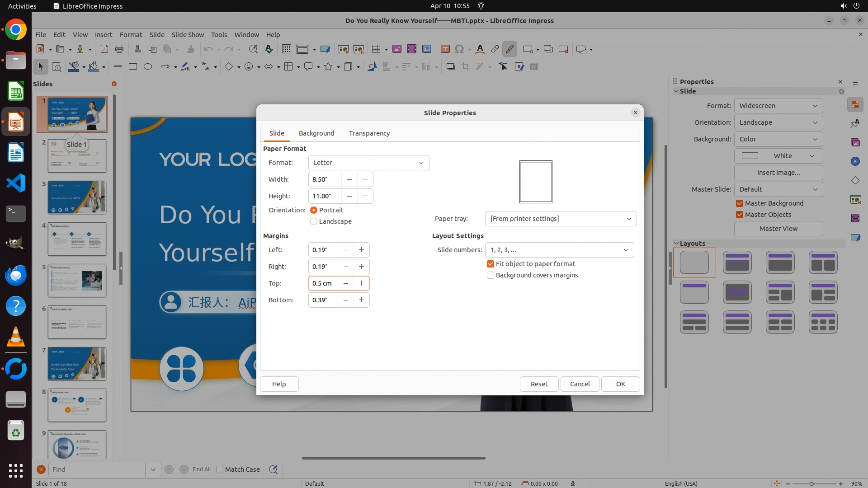This screenshot has height=488, width=868.
Task: Enable Background covers margins checkbox
Action: (491, 275)
